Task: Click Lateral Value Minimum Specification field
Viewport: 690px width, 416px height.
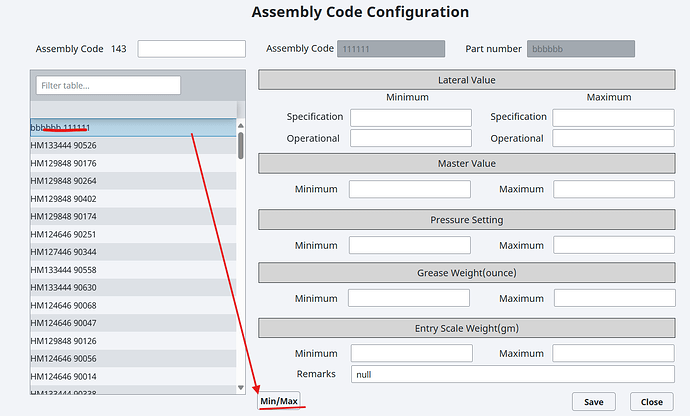Action: click(410, 117)
